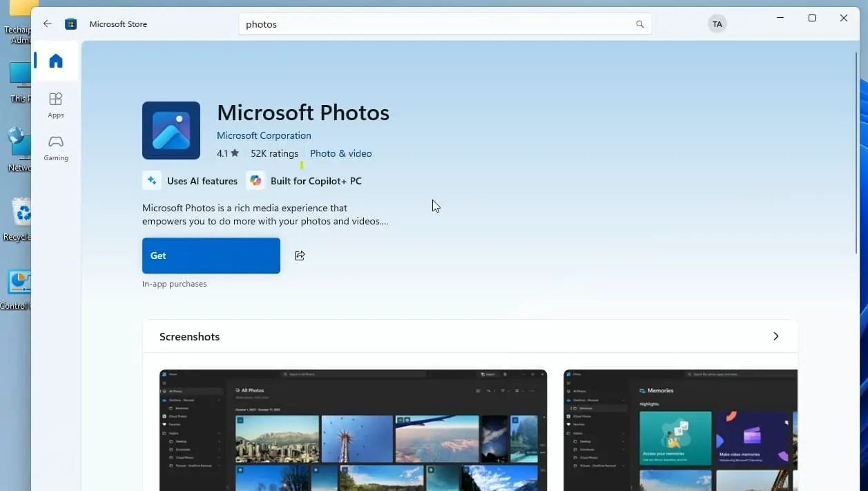Share the app using the share icon
The width and height of the screenshot is (868, 491).
pyautogui.click(x=300, y=256)
